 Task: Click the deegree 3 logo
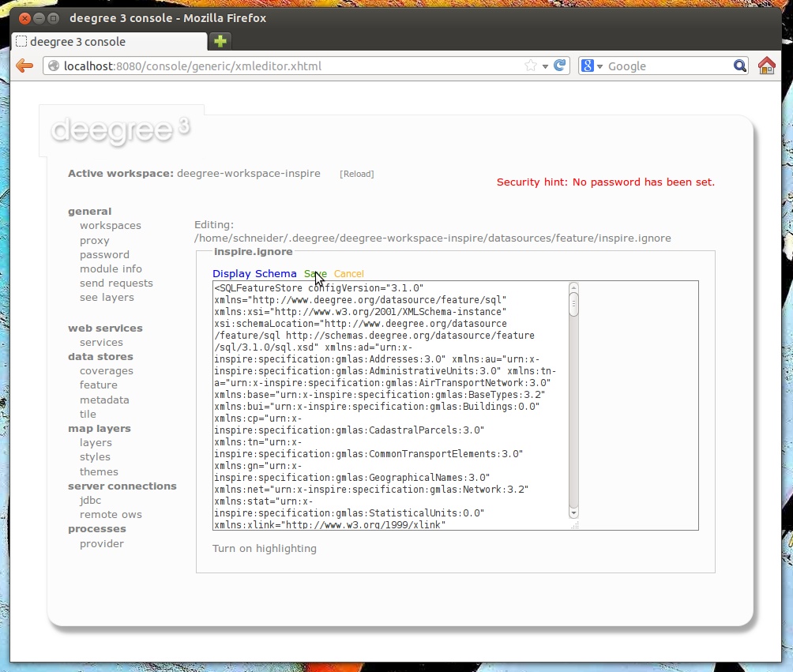pos(118,130)
